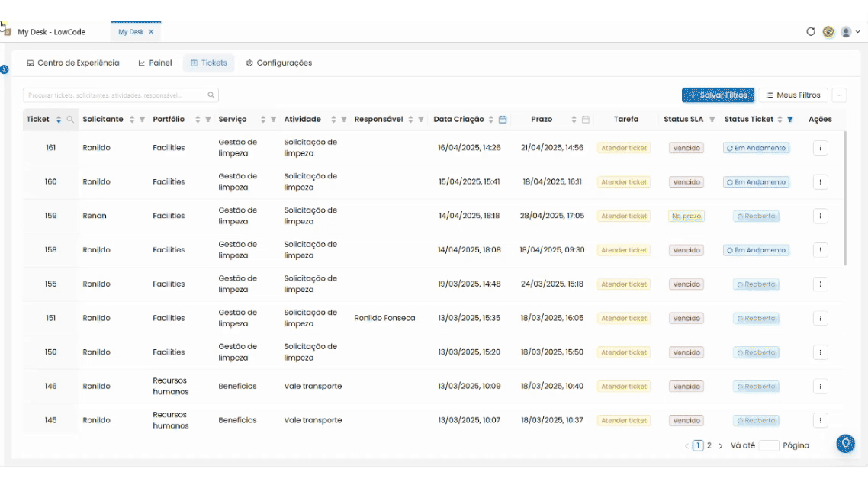The image size is (868, 488).
Task: Open the Prazo calendar filter
Action: [x=586, y=120]
